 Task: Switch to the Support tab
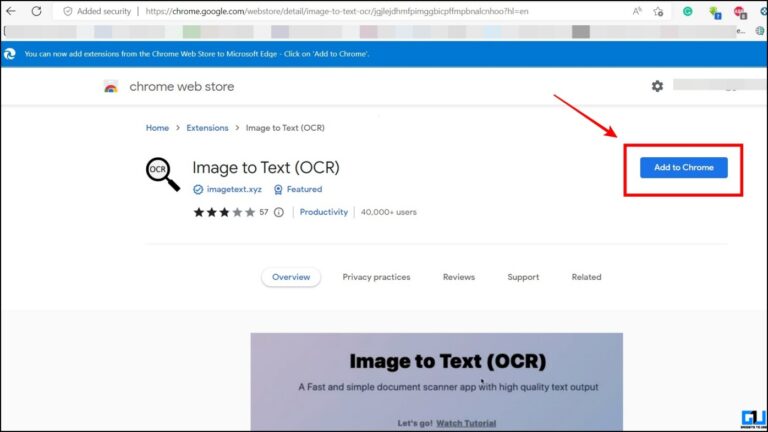(523, 277)
